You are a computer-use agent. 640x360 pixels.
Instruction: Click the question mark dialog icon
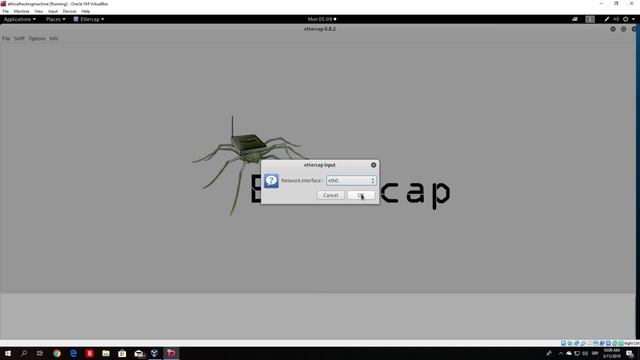[x=271, y=180]
